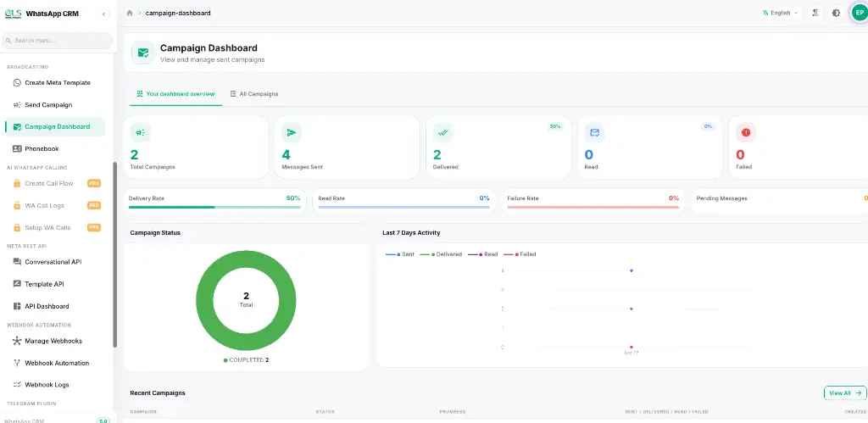Click the campaign-dashboard breadcrumb text

pyautogui.click(x=178, y=13)
